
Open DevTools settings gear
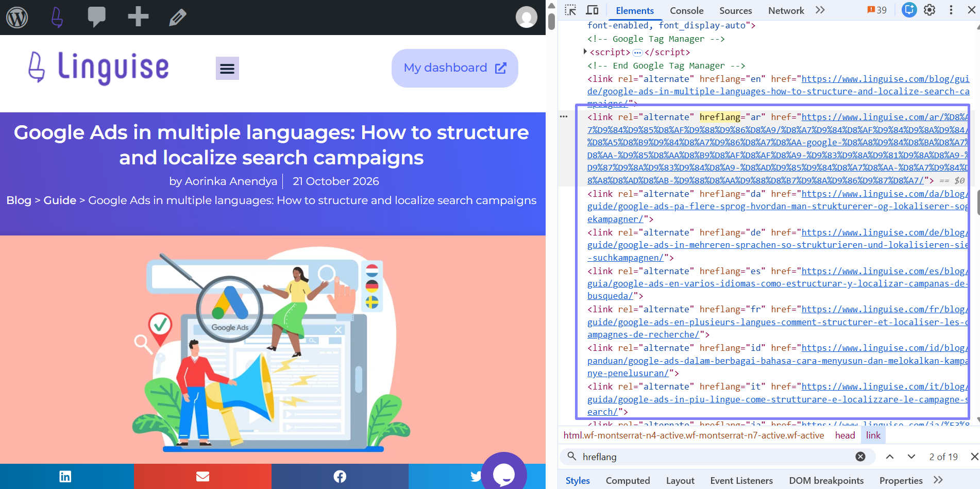930,10
